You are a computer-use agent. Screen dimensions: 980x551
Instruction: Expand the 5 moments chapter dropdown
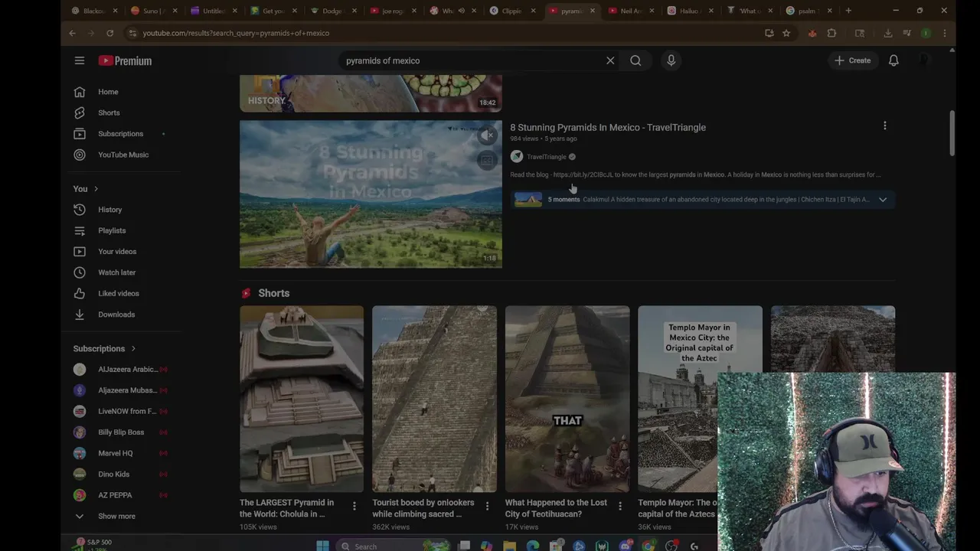click(x=883, y=200)
